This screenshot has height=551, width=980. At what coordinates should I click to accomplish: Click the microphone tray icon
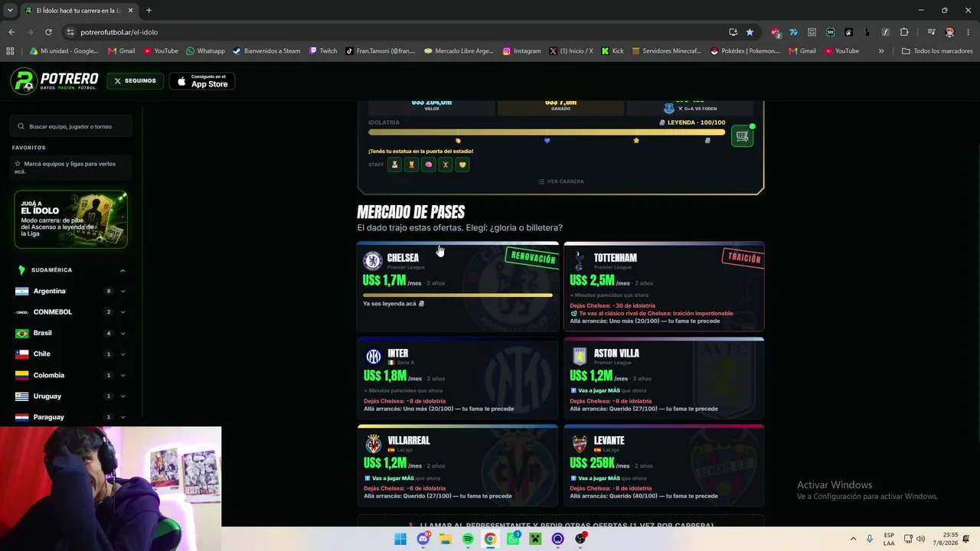pos(870,539)
